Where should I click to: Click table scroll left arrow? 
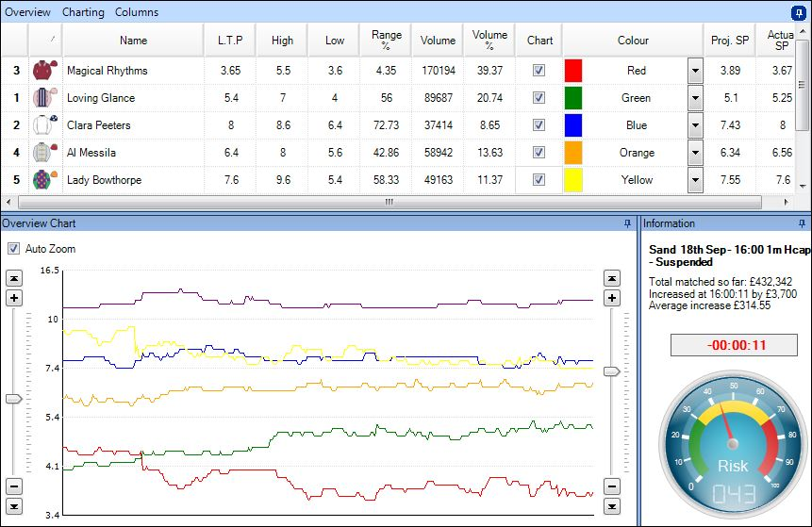(8, 202)
